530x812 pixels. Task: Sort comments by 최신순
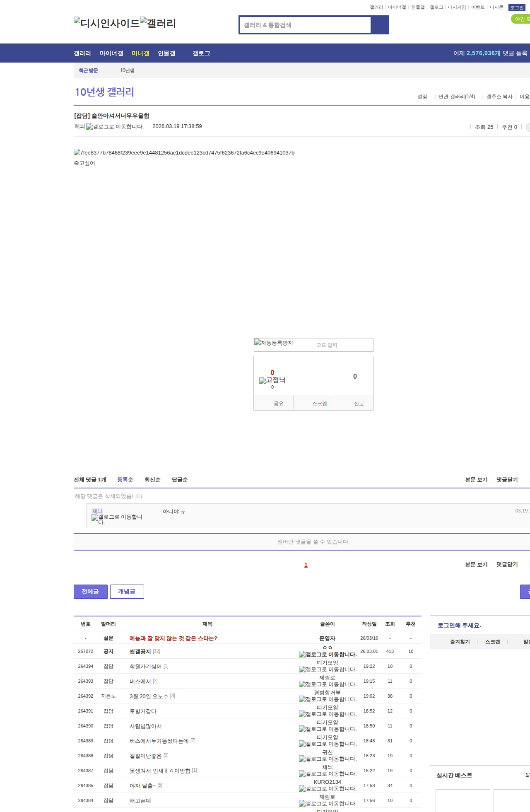pos(152,480)
